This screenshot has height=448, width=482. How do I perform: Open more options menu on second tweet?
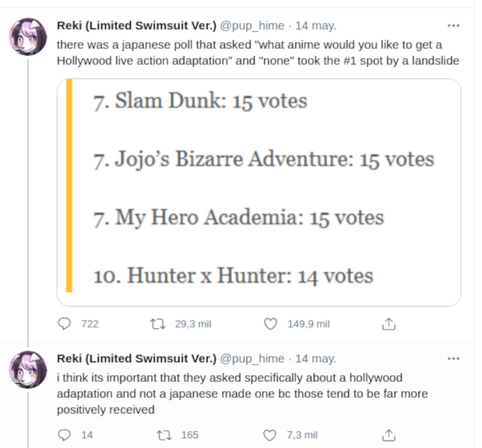[453, 358]
